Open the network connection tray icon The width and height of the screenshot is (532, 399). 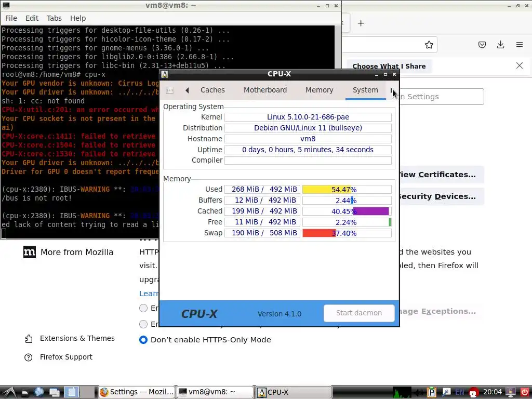446,392
